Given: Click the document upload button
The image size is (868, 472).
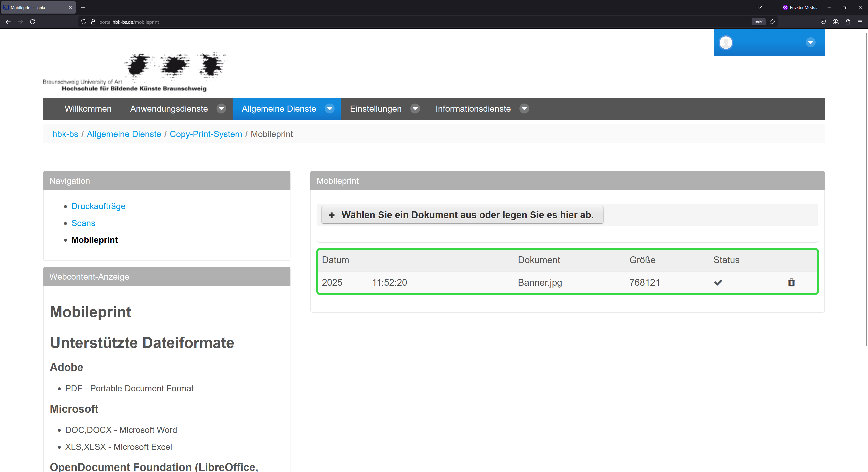Looking at the screenshot, I should (462, 215).
